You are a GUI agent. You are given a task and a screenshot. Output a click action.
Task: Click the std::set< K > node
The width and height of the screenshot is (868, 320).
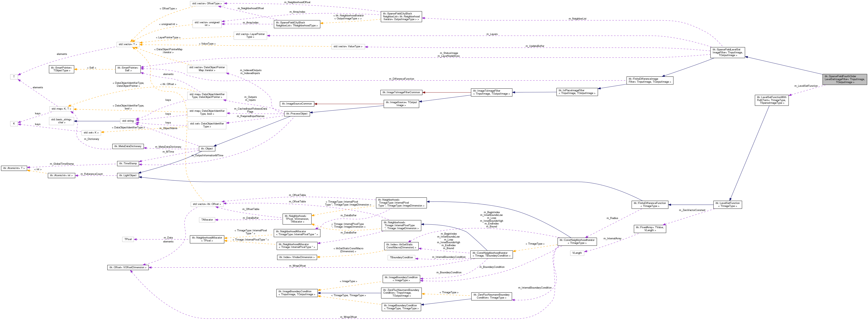(91, 133)
